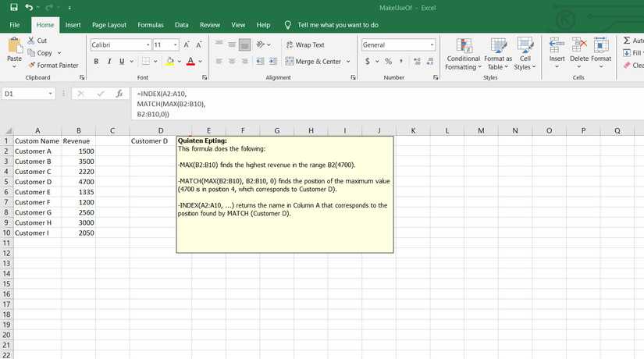Click the Center align icon
Screen dimensions: 644x359
(233, 62)
